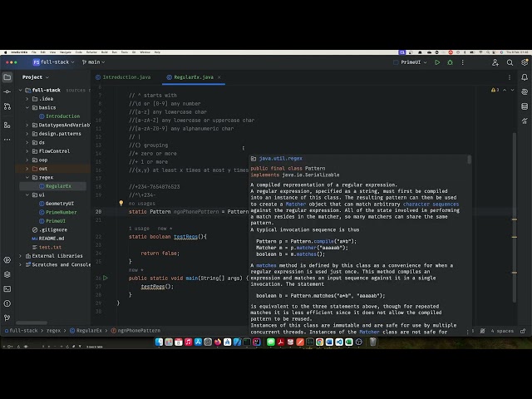Click the RegularEx breadcrumb
The height and width of the screenshot is (399, 532).
click(x=86, y=331)
